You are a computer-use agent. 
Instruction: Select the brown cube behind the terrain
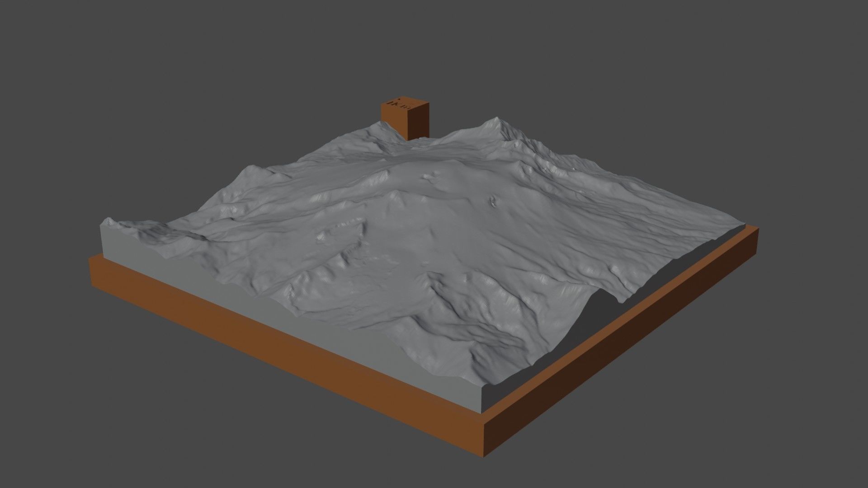coord(406,118)
